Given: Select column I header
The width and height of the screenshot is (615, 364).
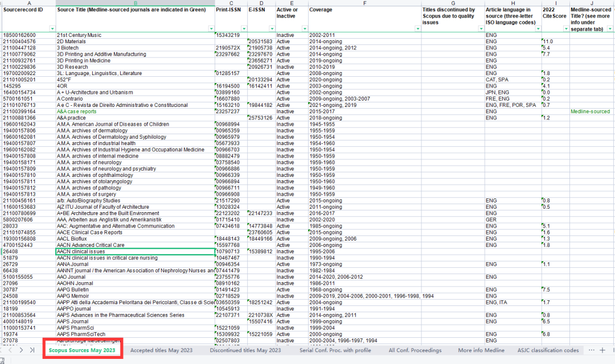Looking at the screenshot, I should (x=555, y=3).
